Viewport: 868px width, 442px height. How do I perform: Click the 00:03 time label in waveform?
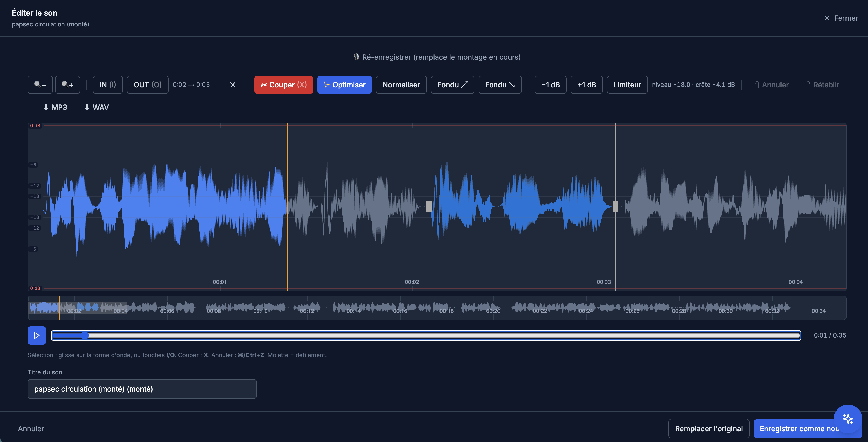pyautogui.click(x=603, y=282)
